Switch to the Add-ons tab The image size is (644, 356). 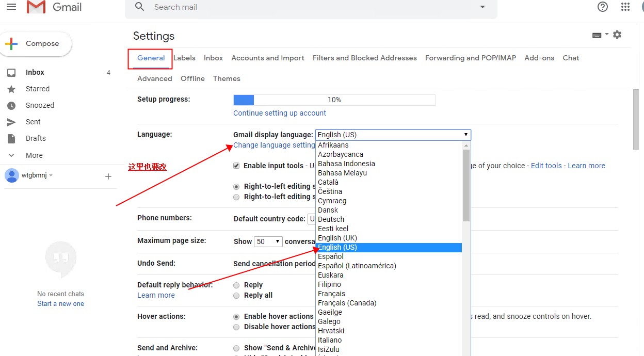[539, 58]
